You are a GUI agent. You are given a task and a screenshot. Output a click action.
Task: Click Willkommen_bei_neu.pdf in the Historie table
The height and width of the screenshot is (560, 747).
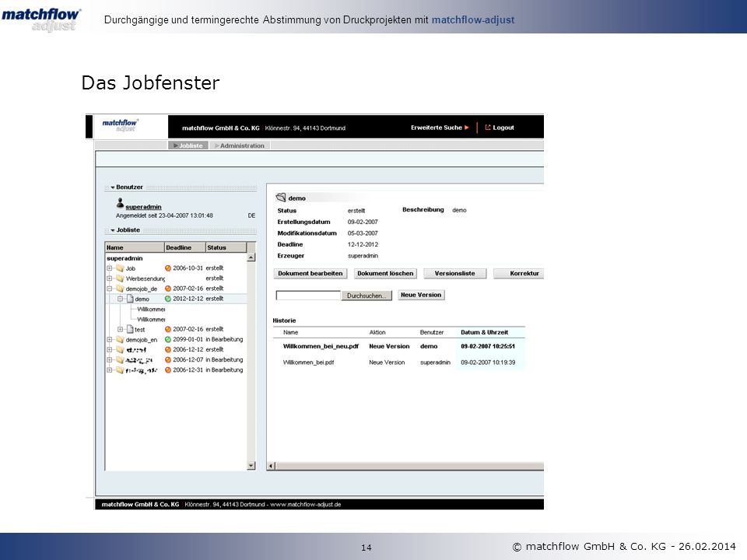pos(321,346)
